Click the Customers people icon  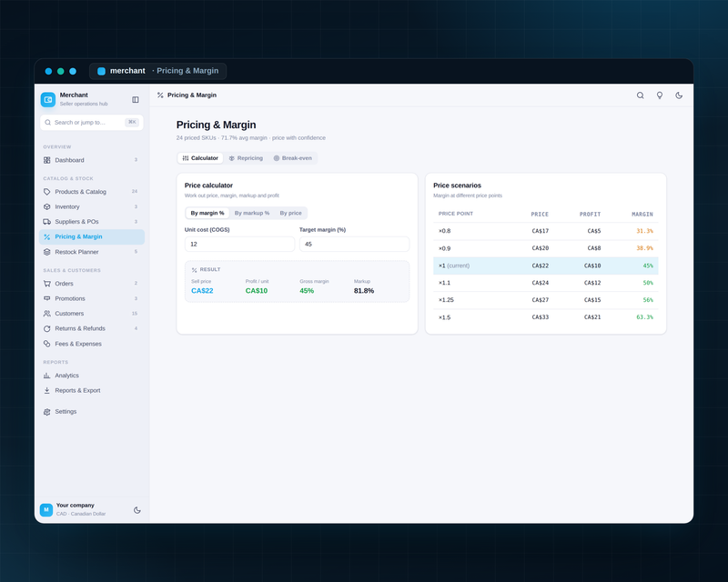[x=47, y=313]
